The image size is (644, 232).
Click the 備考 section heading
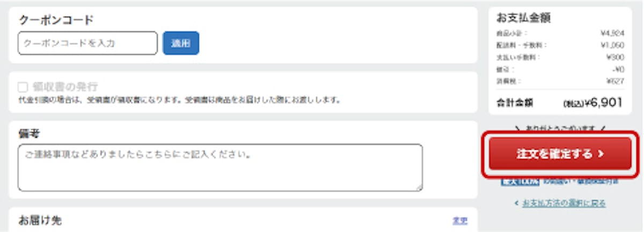click(30, 133)
